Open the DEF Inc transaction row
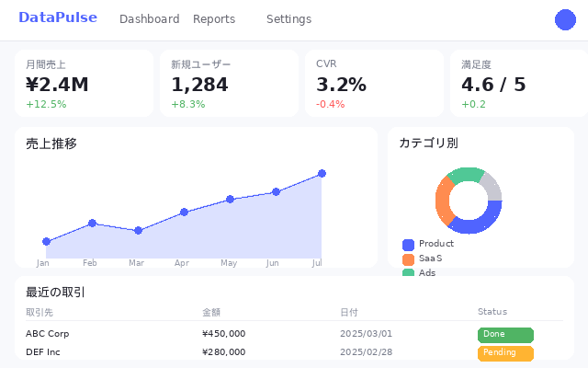The height and width of the screenshot is (368, 588). pyautogui.click(x=43, y=352)
